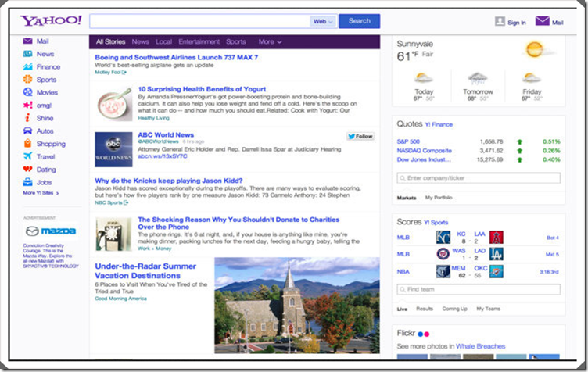Viewport: 588px width, 372px height.
Task: Select the Markets tab in Quotes
Action: pyautogui.click(x=407, y=198)
